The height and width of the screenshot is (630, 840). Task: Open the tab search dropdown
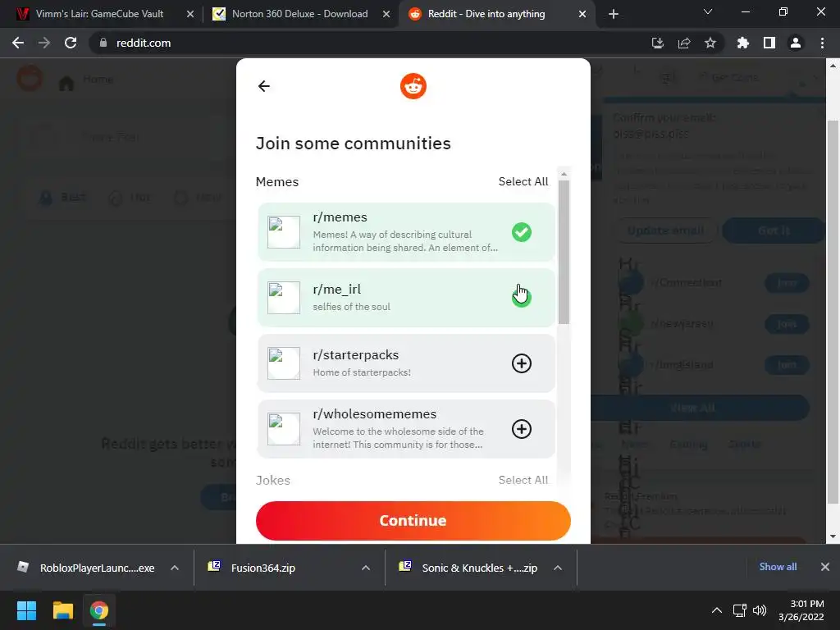point(708,11)
